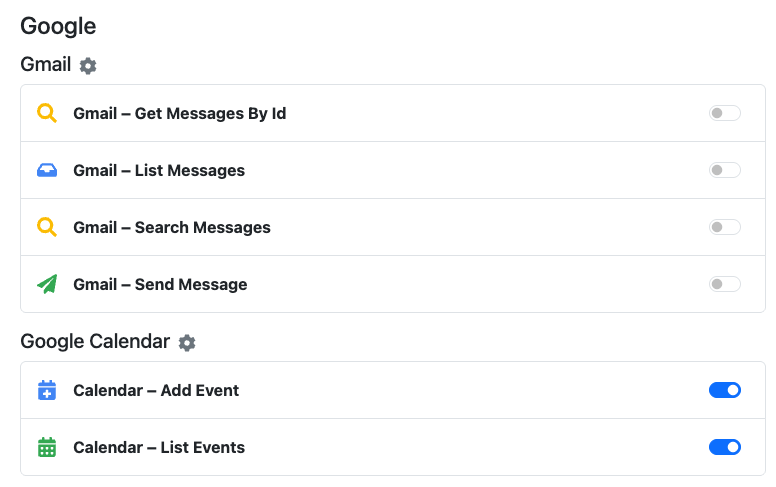Screen dimensions: 776x487
Task: Select the Calendar – Add Event label
Action: 156,390
